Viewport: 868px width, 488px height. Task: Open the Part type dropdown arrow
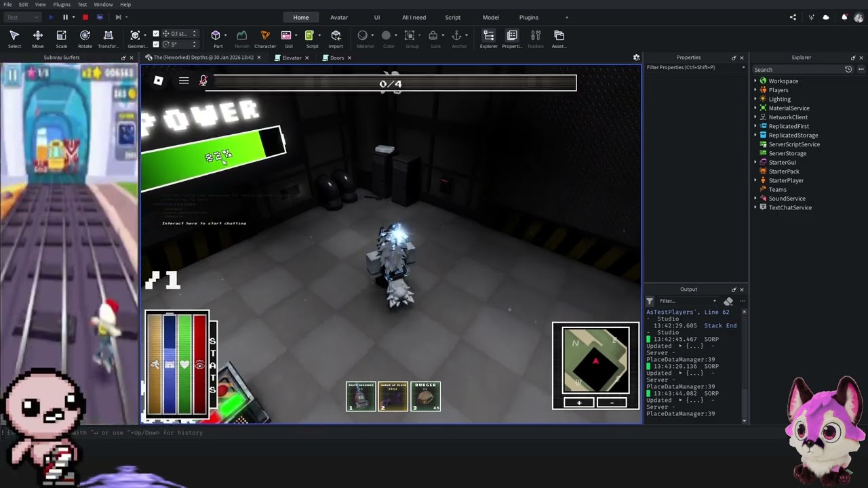[x=226, y=35]
